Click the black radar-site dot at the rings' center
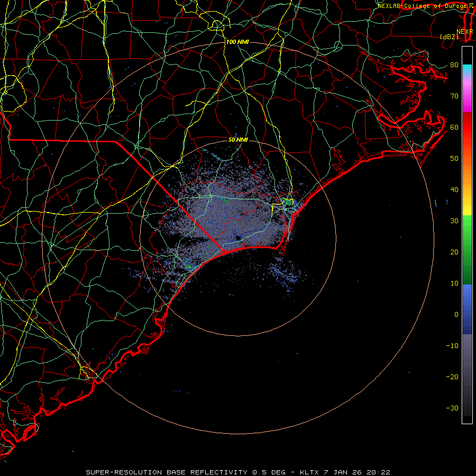This screenshot has height=476, width=476. 237,237
